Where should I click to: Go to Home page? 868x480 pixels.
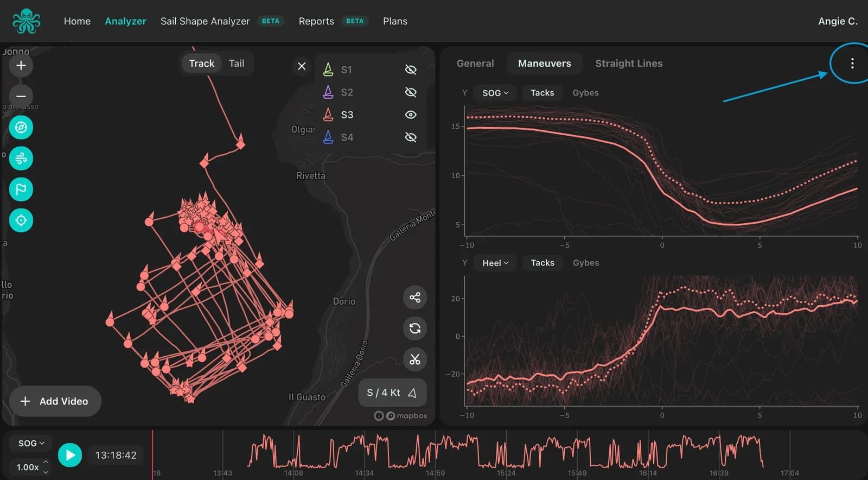(77, 21)
